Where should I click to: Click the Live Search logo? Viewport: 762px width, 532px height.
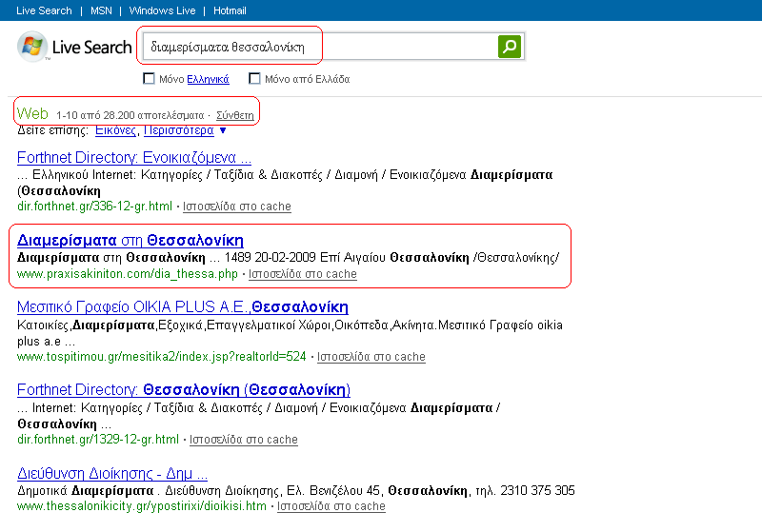[74, 47]
